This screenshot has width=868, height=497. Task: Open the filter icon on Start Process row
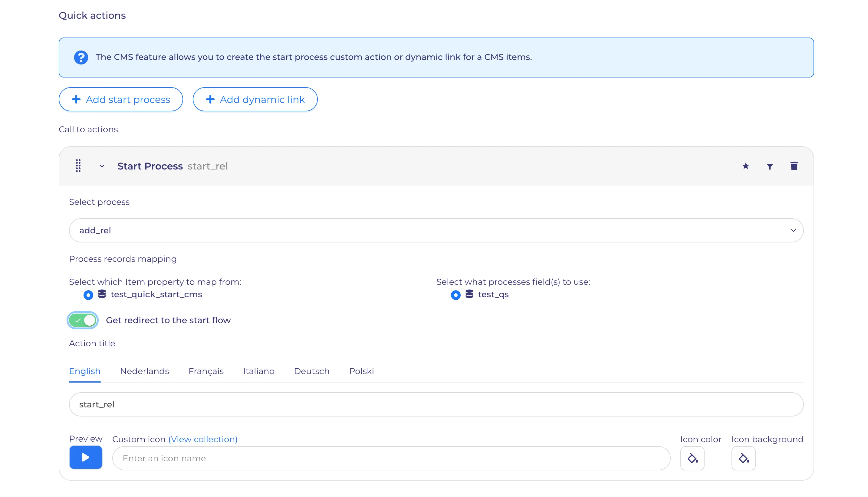[770, 166]
